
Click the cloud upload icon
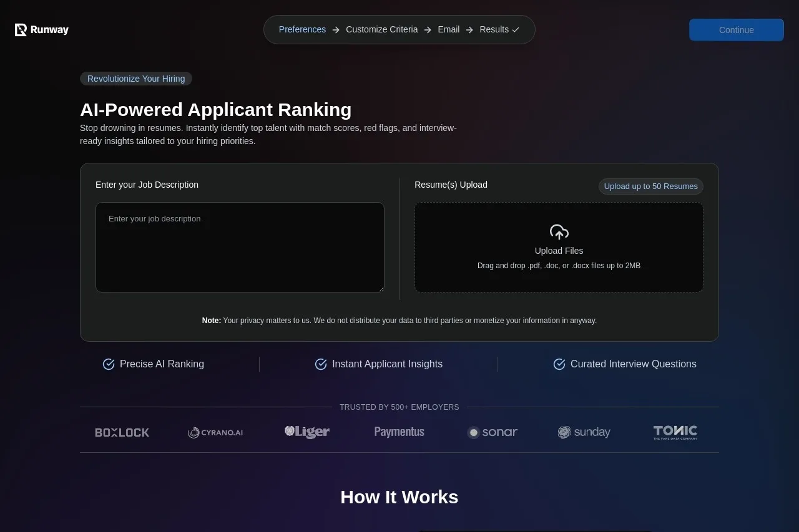tap(559, 232)
